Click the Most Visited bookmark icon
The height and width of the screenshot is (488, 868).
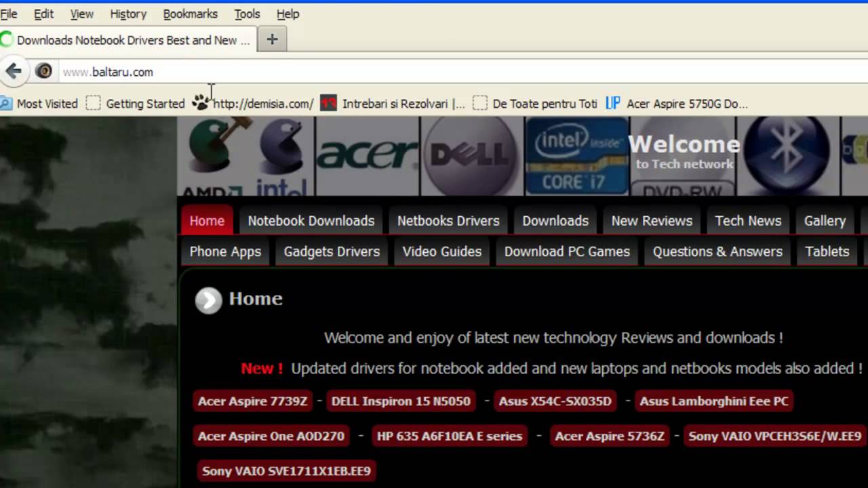coord(5,104)
